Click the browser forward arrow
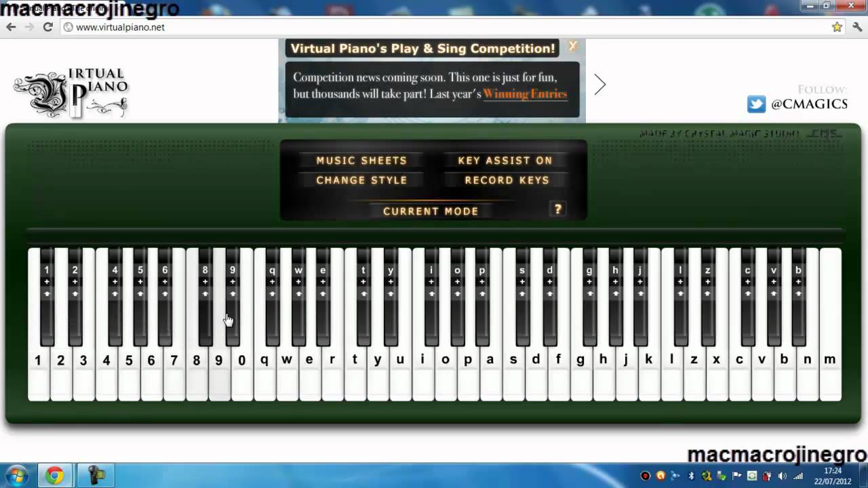The width and height of the screenshot is (868, 488). (29, 27)
